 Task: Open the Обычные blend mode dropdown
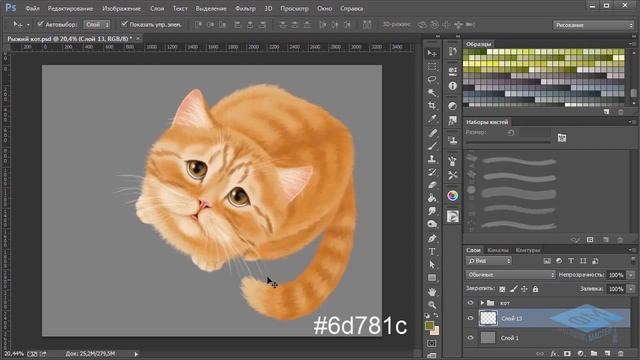pyautogui.click(x=511, y=275)
